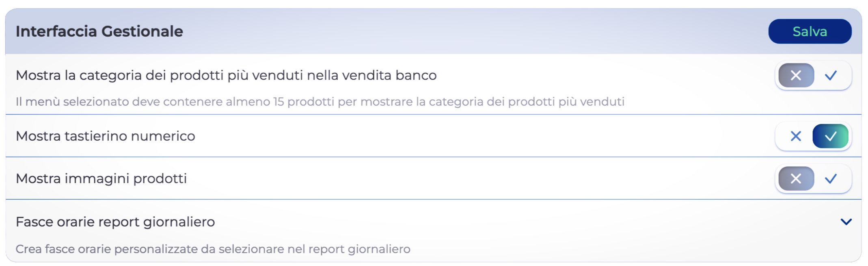Click the Mostra tastierino numerico label
This screenshot has height=266, width=868.
pos(106,136)
